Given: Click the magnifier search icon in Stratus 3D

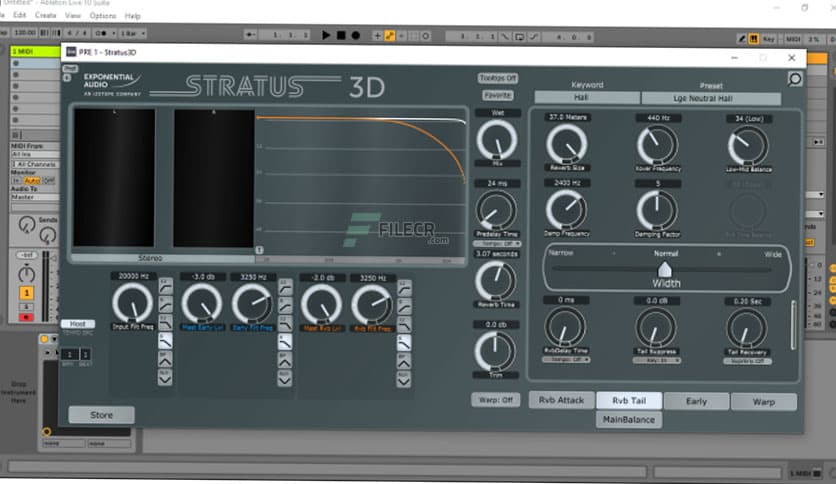Looking at the screenshot, I should point(795,79).
